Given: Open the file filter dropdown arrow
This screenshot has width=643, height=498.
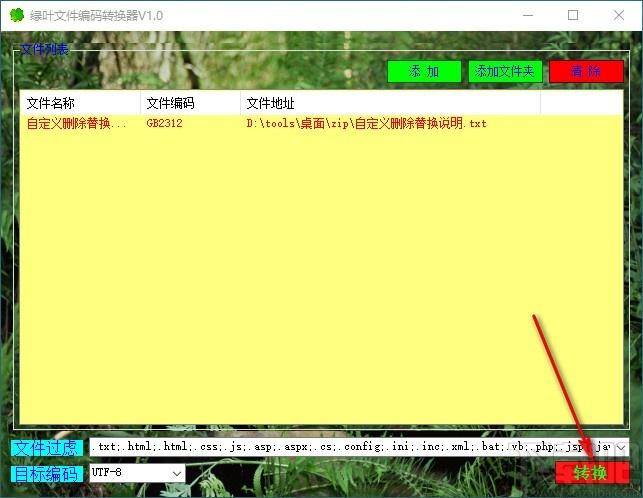Looking at the screenshot, I should pyautogui.click(x=622, y=447).
